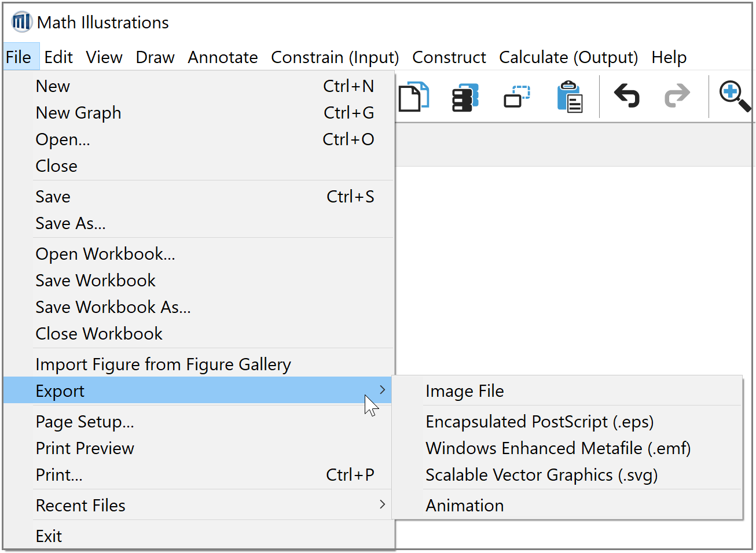
Task: Select Animation export option
Action: point(464,506)
